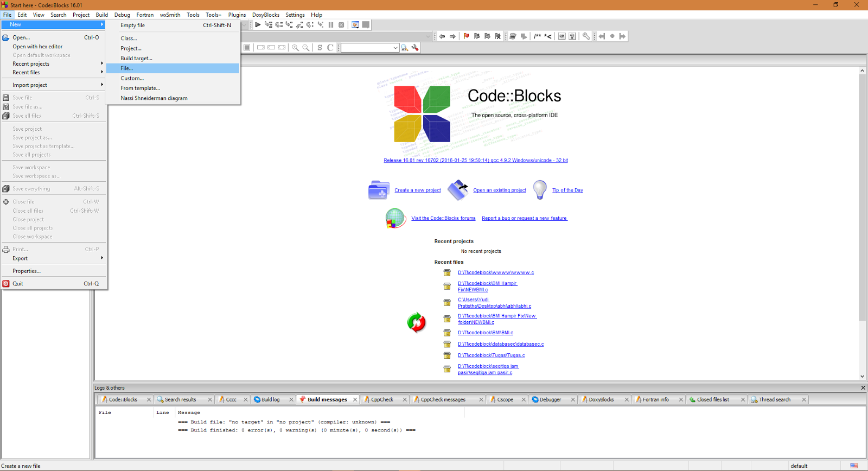Click the Debug/Continue play icon
The height and width of the screenshot is (471, 868).
point(258,25)
